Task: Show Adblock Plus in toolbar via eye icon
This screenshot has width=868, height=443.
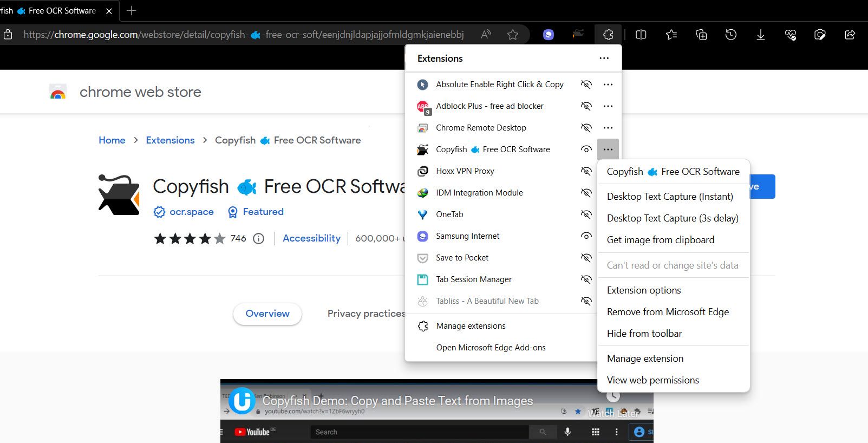Action: (x=586, y=106)
